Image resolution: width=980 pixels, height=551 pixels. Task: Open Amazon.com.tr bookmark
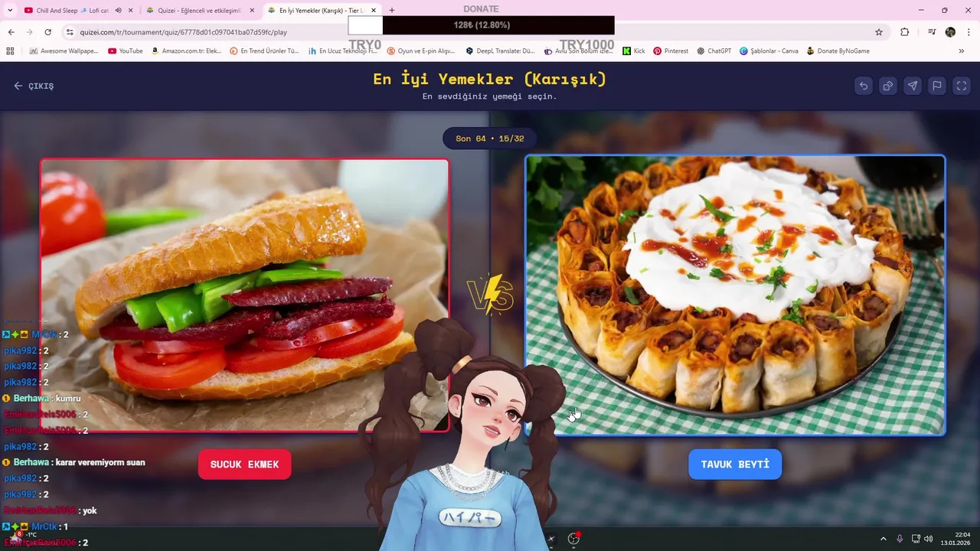[x=187, y=51]
